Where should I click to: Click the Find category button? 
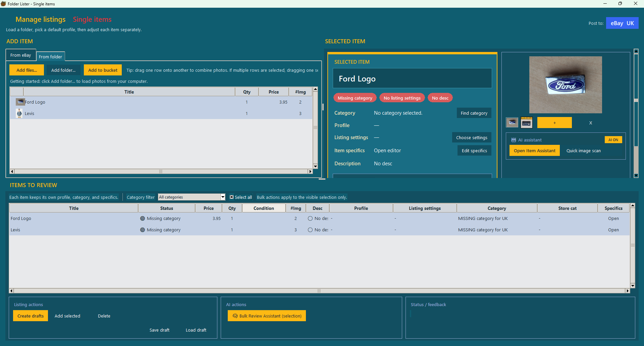click(474, 113)
